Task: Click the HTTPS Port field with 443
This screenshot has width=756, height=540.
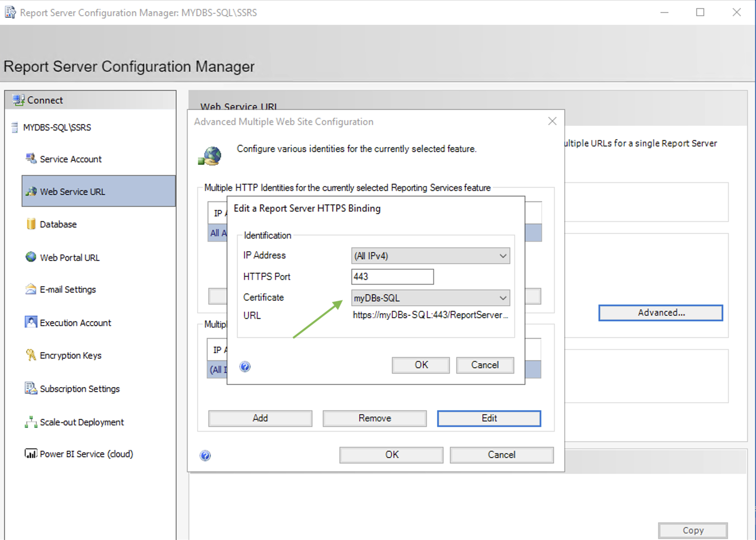Action: pyautogui.click(x=392, y=276)
